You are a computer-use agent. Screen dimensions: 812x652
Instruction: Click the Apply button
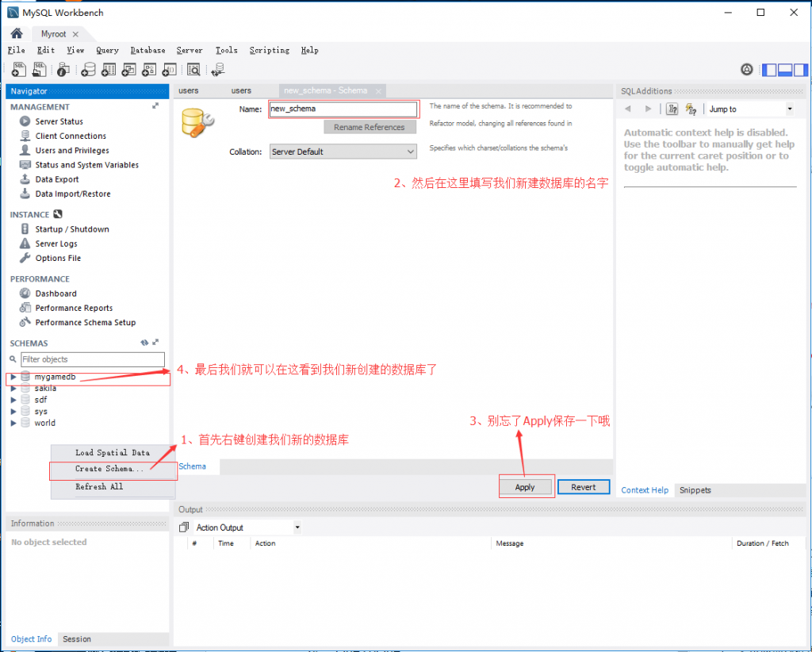point(526,487)
